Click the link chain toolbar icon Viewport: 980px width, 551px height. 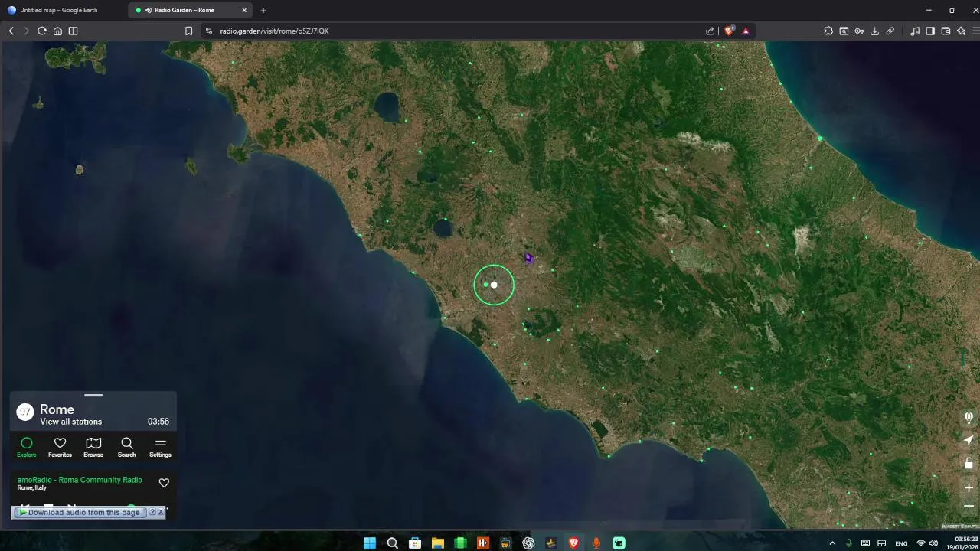coord(890,31)
